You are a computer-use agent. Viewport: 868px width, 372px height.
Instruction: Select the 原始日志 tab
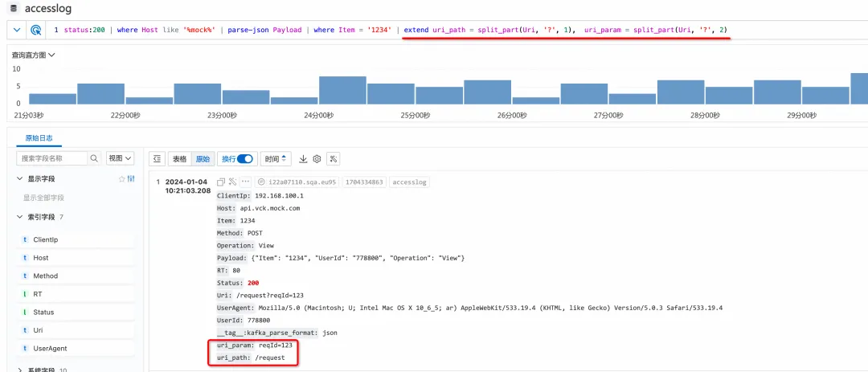pyautogui.click(x=39, y=138)
